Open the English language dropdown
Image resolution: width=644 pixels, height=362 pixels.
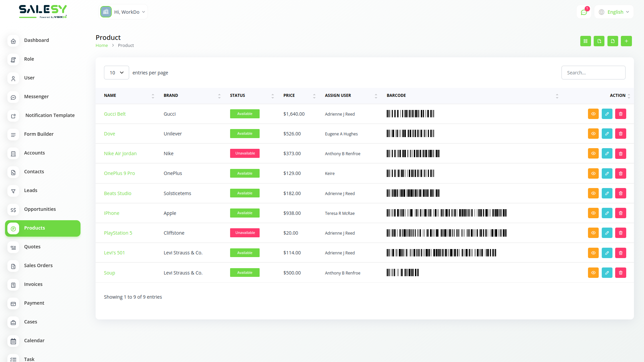pyautogui.click(x=614, y=12)
